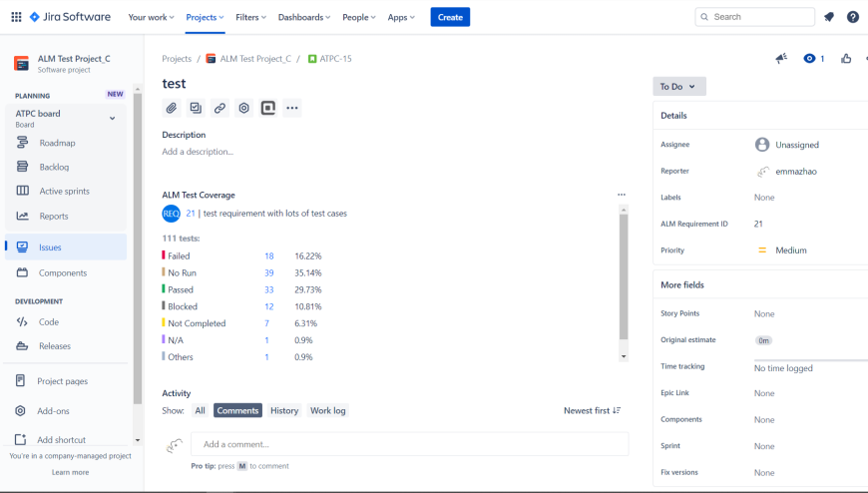Screen dimensions: 868x493
Task: Open the 12 Blocked tests link
Action: (269, 306)
